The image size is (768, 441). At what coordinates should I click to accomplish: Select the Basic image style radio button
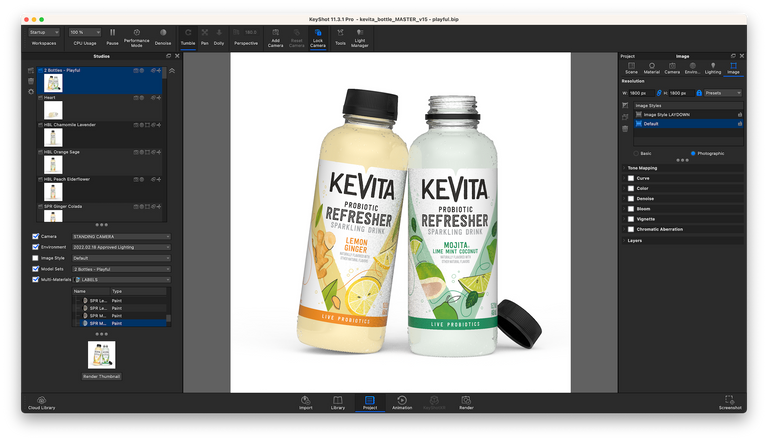pos(635,153)
